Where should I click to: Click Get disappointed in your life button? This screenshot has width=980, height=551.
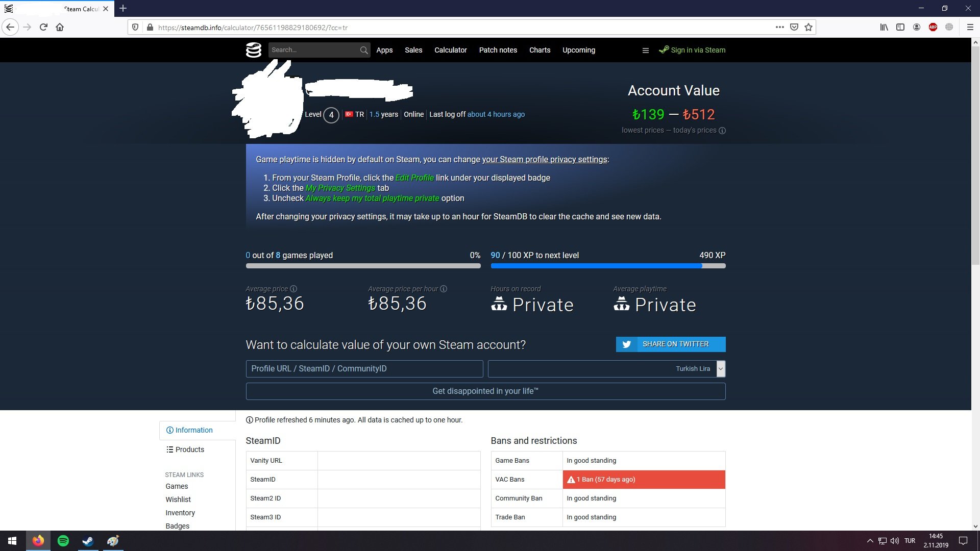click(485, 391)
